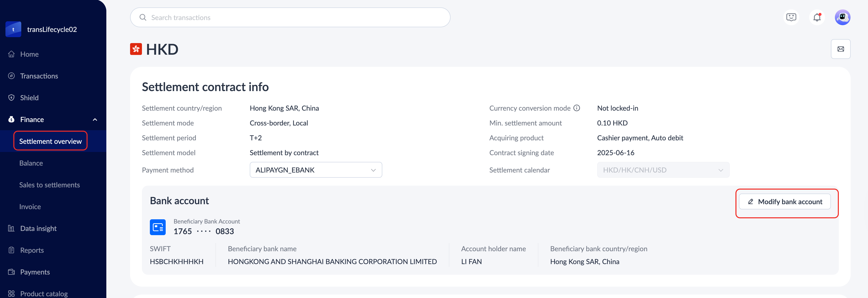Open the Settlement calendar dropdown
Screen dimensions: 868x298
663,170
